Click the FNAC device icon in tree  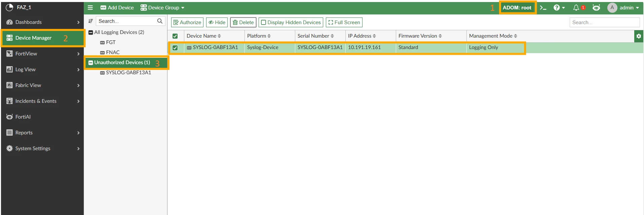(x=102, y=53)
